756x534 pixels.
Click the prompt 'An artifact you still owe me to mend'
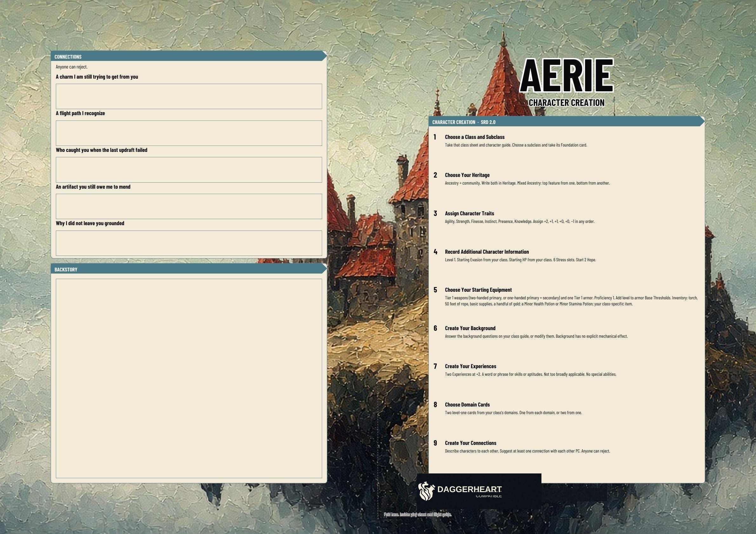pos(93,187)
